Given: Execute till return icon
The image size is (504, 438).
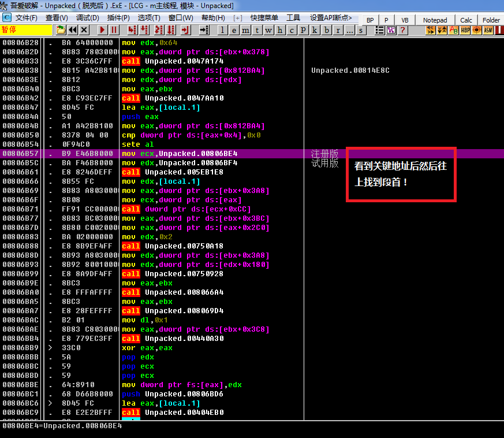Looking at the screenshot, I should click(185, 30).
